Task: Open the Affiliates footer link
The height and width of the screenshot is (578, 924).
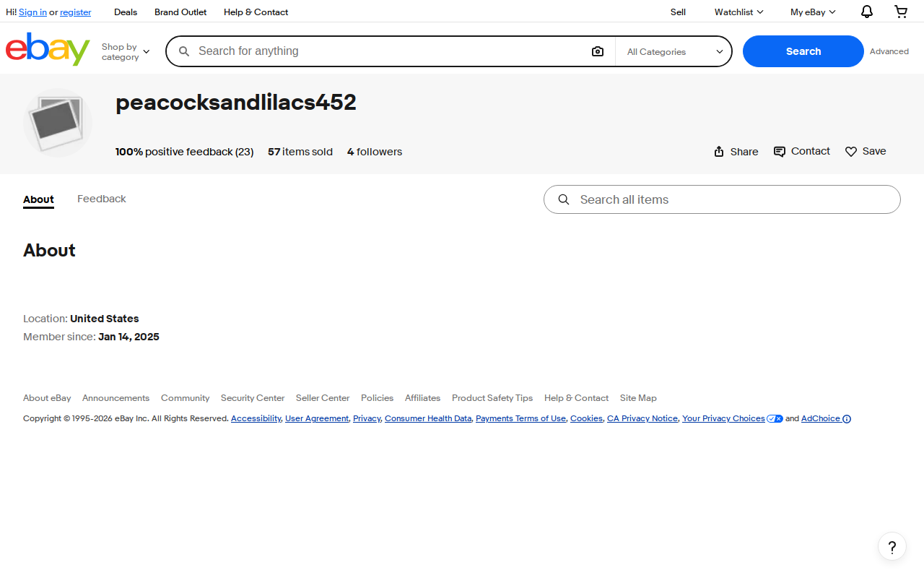Action: (x=422, y=398)
